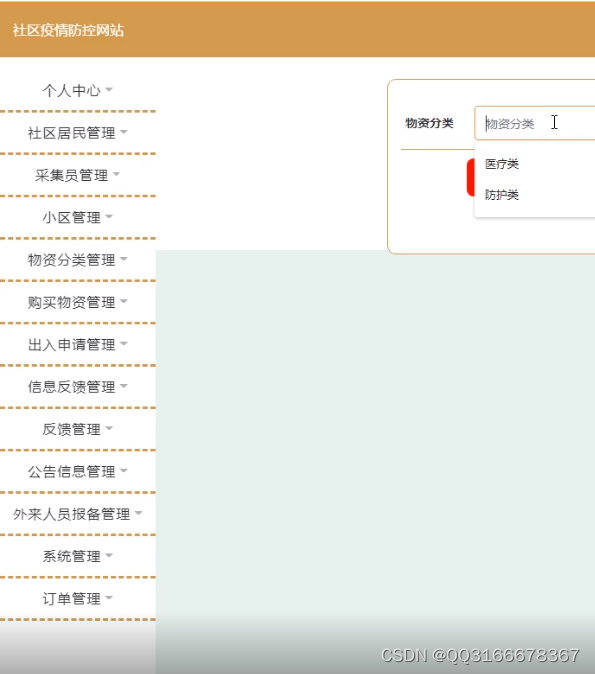Expand arrow beside 订单管理

109,597
